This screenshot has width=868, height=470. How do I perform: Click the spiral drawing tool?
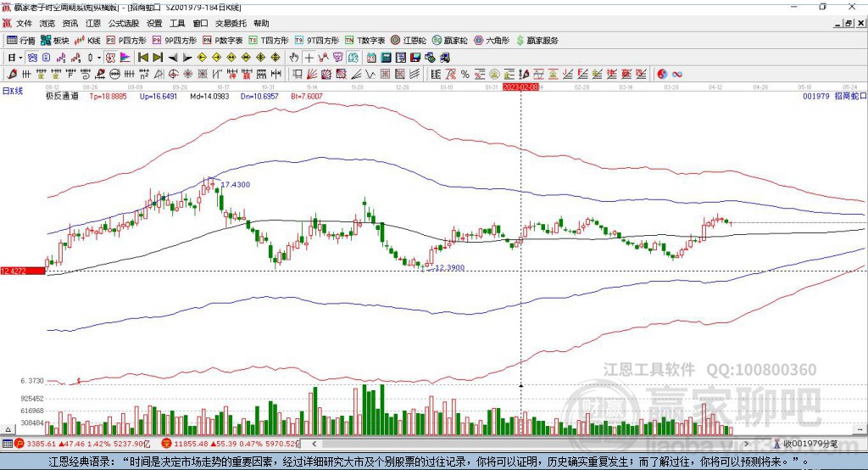86,75
